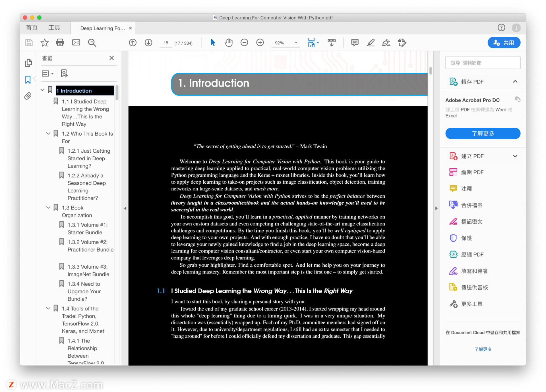Collapse the 轉存 PDF section chevron
Screen dimensions: 546x392
[515, 82]
